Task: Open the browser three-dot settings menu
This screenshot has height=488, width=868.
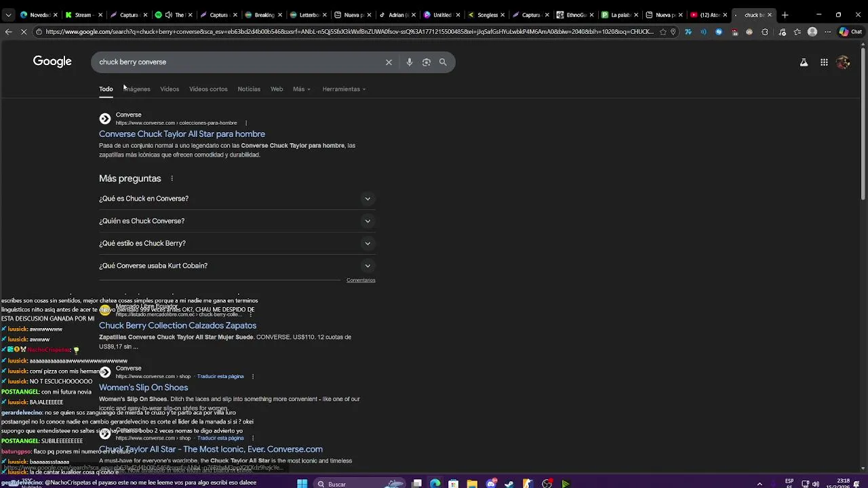Action: pyautogui.click(x=827, y=32)
